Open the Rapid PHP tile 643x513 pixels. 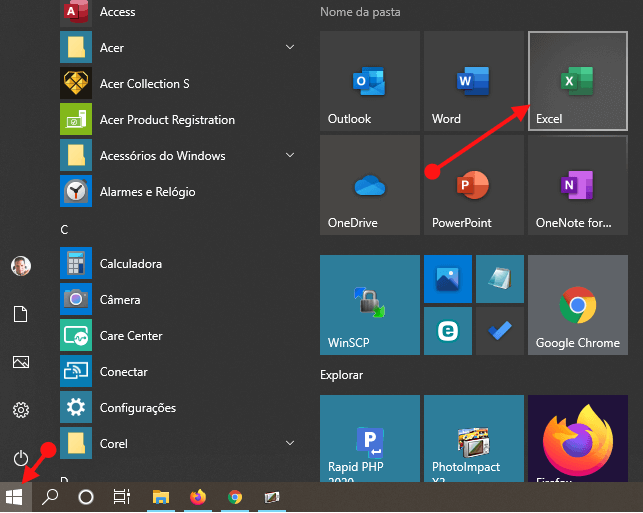369,438
